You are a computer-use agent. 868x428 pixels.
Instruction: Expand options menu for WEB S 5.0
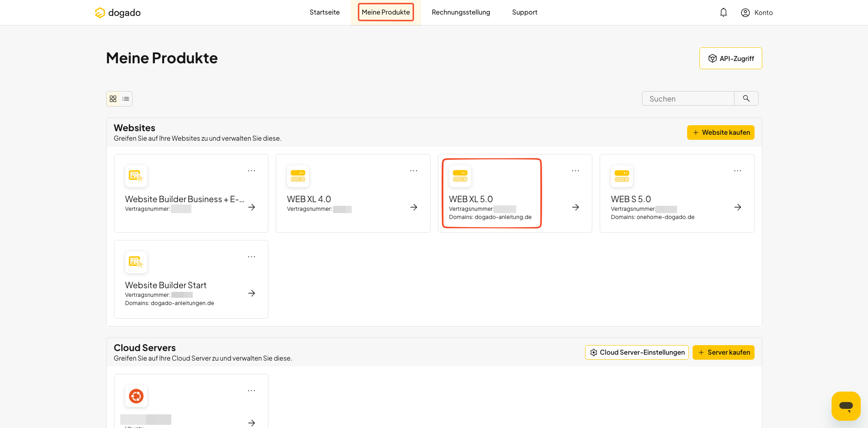(x=738, y=171)
